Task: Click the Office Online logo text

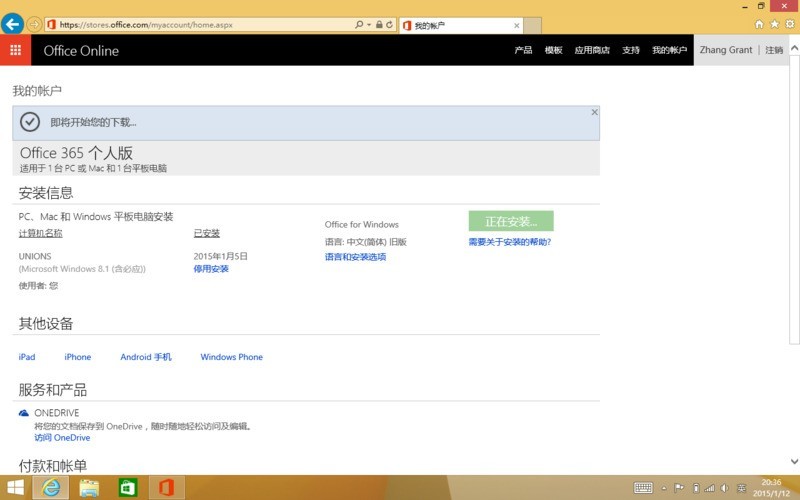Action: (81, 51)
